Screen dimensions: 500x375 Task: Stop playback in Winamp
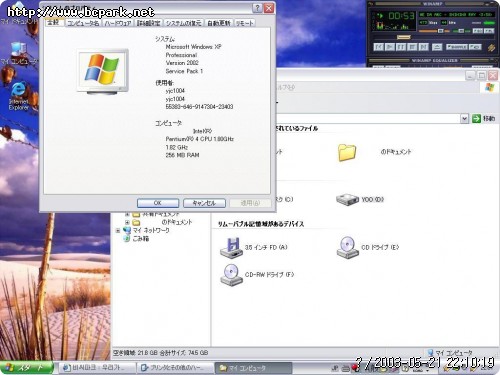(x=413, y=47)
